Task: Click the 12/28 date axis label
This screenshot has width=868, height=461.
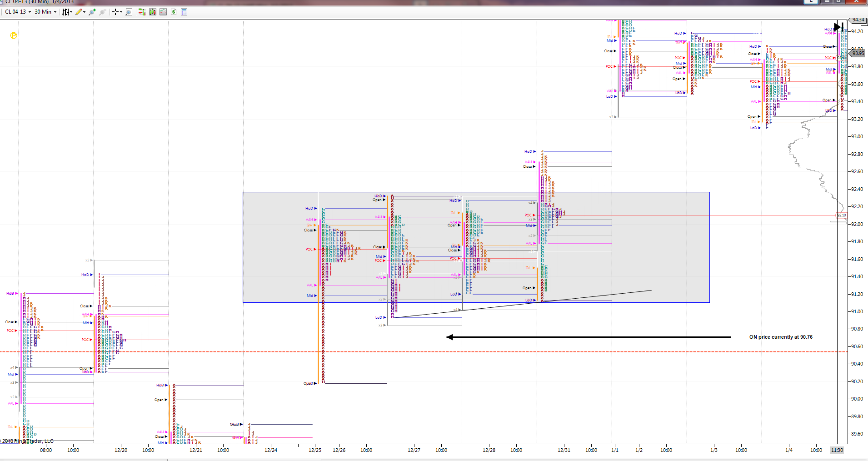Action: [x=489, y=450]
